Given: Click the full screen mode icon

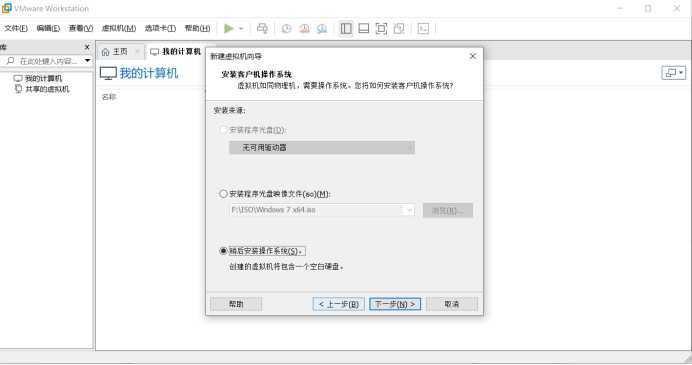Looking at the screenshot, I should click(x=381, y=29).
